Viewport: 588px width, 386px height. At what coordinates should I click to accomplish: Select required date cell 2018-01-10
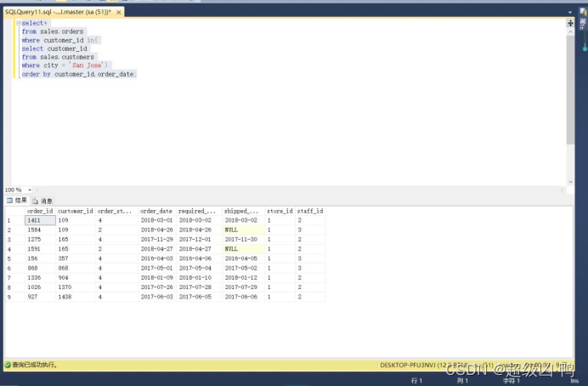[199, 277]
